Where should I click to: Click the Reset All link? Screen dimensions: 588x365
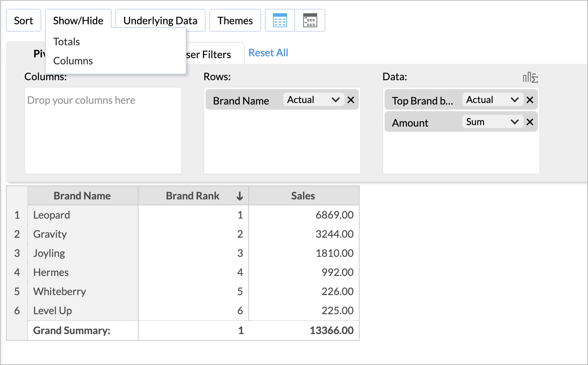click(x=268, y=53)
